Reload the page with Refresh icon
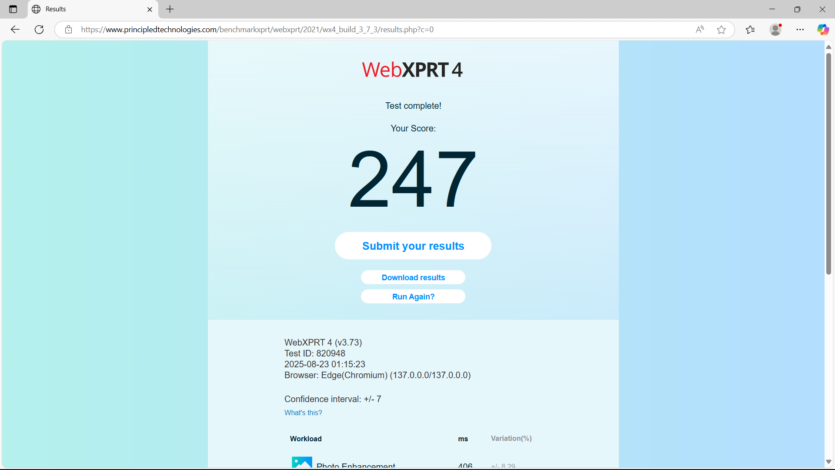835x470 pixels. click(x=39, y=29)
